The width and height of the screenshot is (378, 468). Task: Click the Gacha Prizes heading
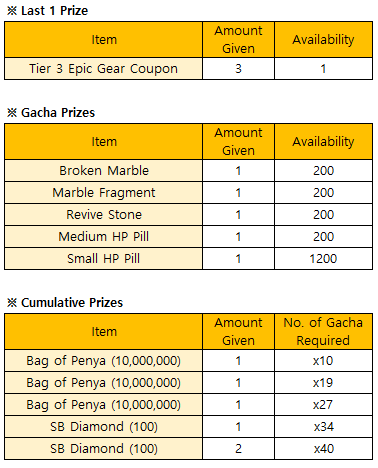pyautogui.click(x=51, y=113)
